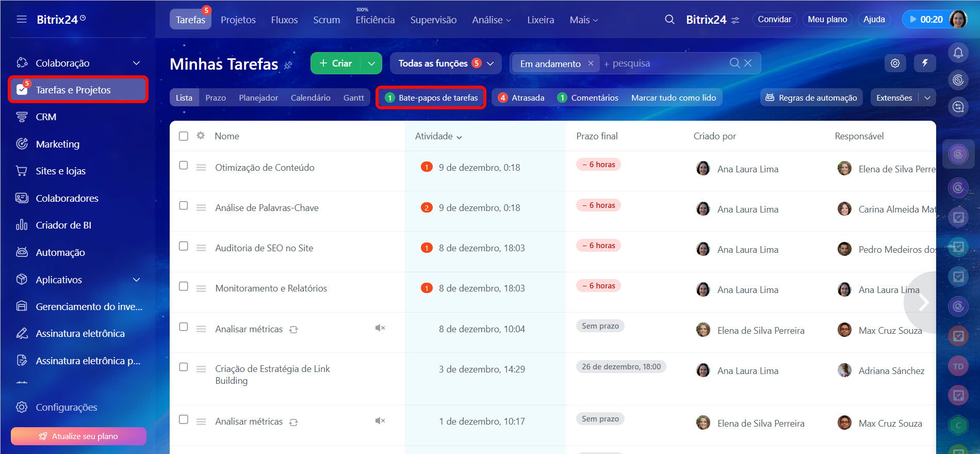This screenshot has height=454, width=980.
Task: Open the hamburger menu beside Bitrix24 logo
Action: (x=22, y=20)
